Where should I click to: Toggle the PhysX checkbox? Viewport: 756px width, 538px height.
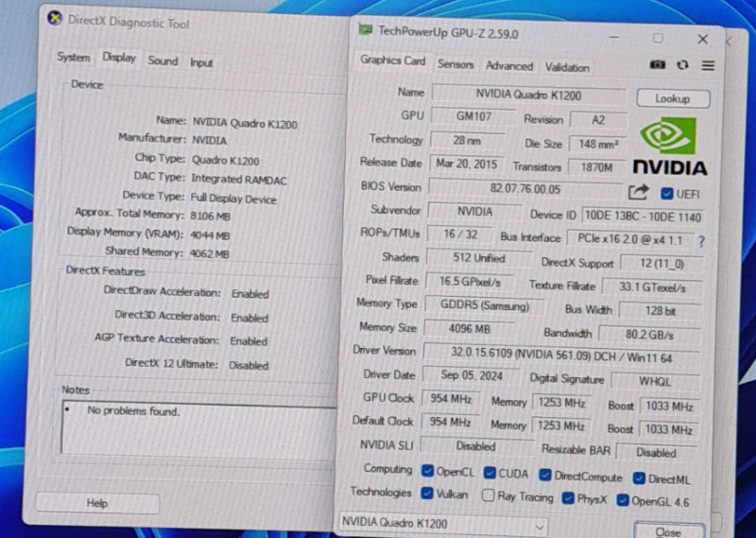(568, 498)
